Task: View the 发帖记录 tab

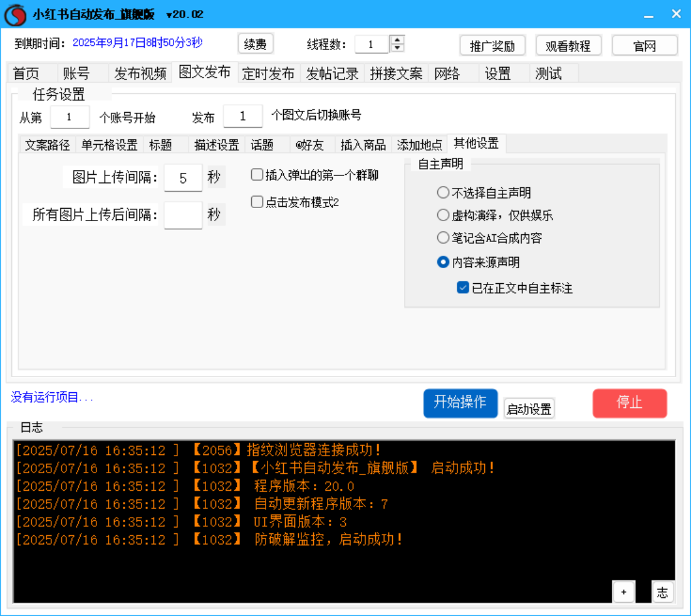Action: point(332,73)
